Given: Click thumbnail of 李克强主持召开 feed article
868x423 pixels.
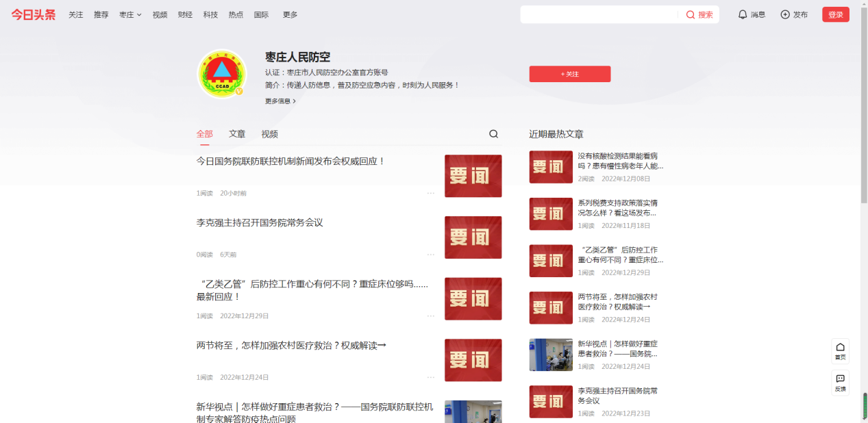Looking at the screenshot, I should (473, 238).
